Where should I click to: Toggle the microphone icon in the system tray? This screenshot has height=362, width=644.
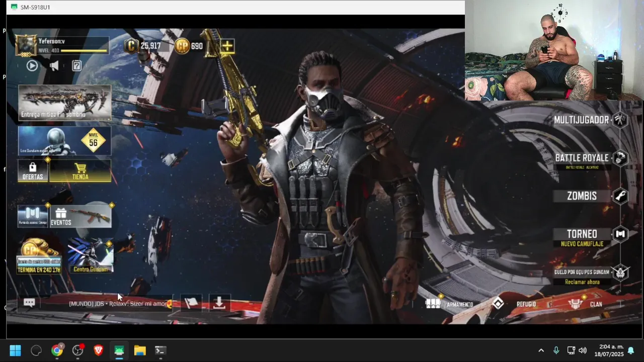coord(556,350)
